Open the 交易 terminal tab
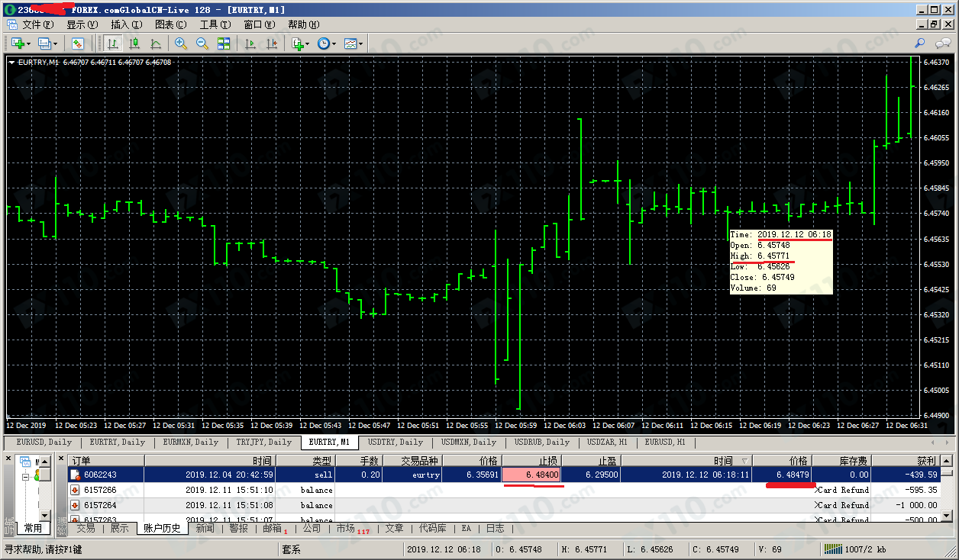Image resolution: width=959 pixels, height=560 pixels. [86, 528]
